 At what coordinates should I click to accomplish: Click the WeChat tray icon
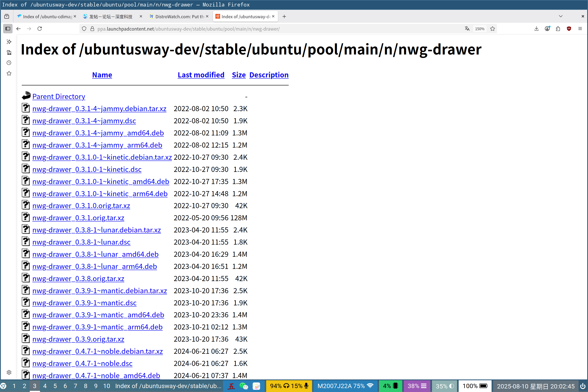click(x=244, y=386)
